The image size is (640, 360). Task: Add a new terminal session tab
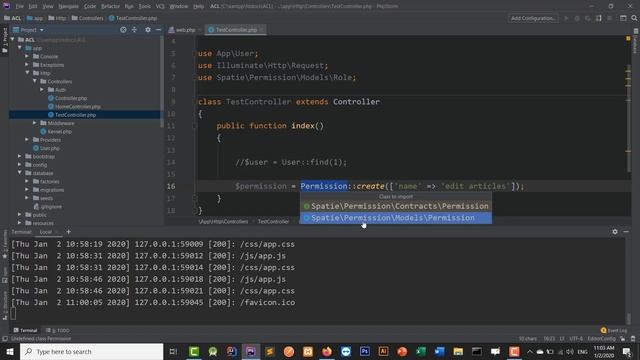pyautogui.click(x=69, y=232)
